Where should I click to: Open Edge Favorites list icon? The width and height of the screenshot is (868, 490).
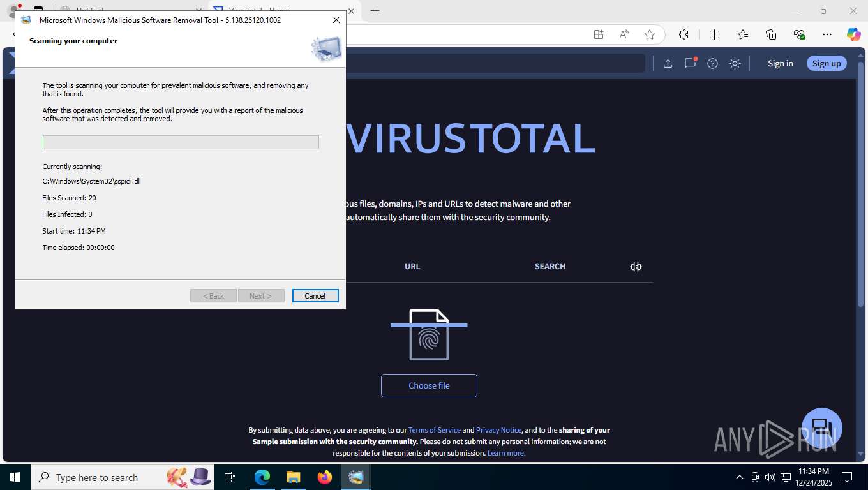tap(743, 34)
